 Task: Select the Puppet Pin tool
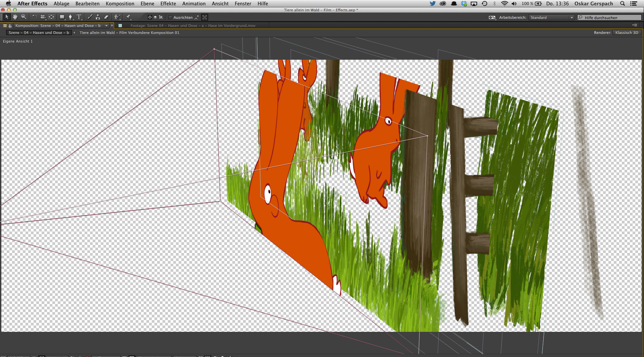[x=128, y=17]
